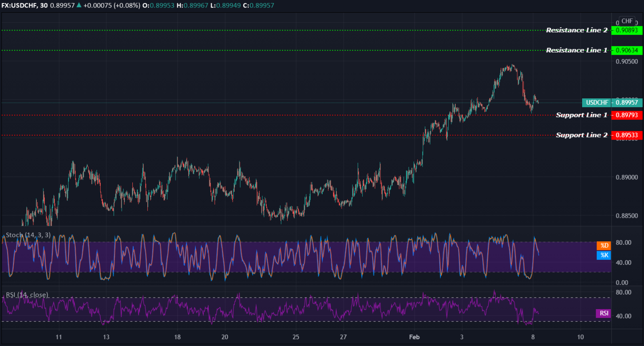Viewport: 644px width, 346px height.
Task: Click the 25 date label on time axis
Action: 296,337
